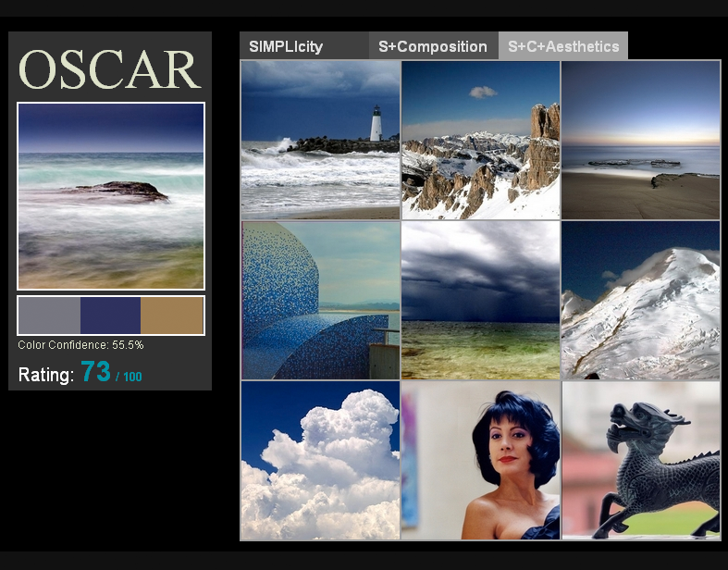728x570 pixels.
Task: Pick the dark navy blue swatch
Action: pos(111,316)
